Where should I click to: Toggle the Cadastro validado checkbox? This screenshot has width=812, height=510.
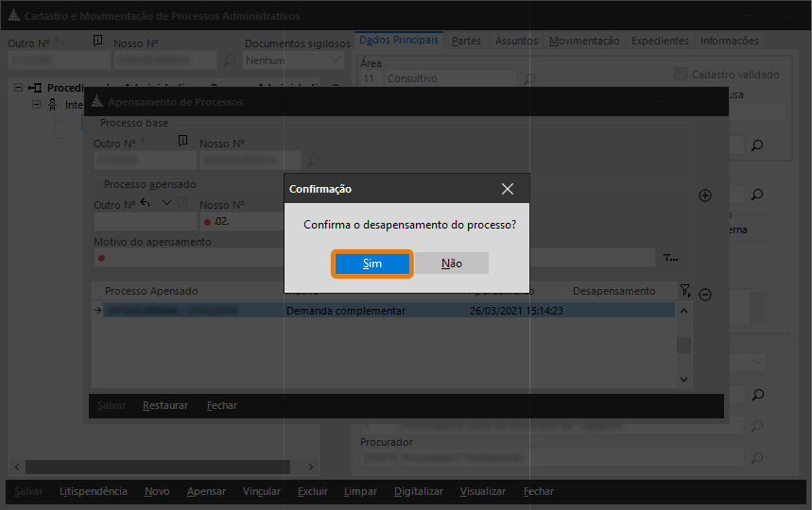[x=680, y=75]
